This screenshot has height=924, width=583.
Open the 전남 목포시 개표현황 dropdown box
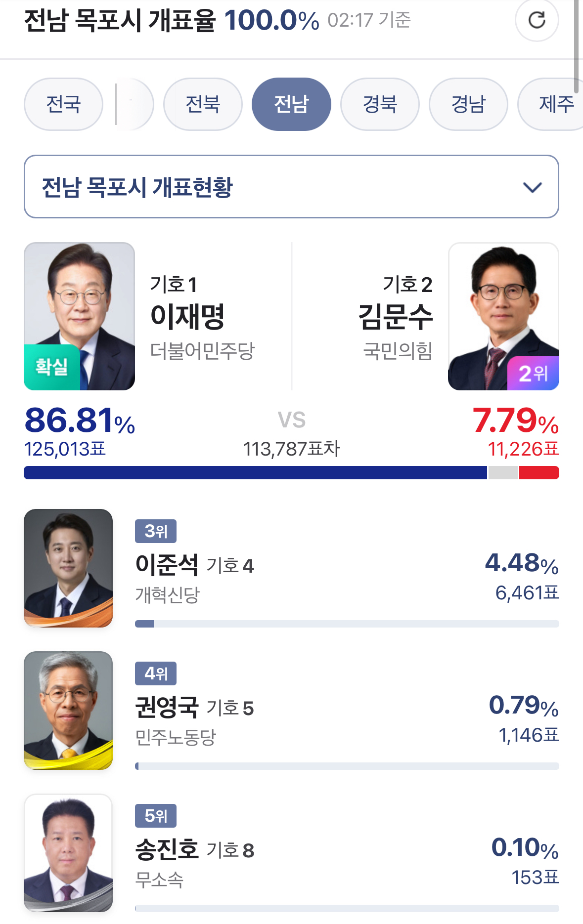click(291, 187)
